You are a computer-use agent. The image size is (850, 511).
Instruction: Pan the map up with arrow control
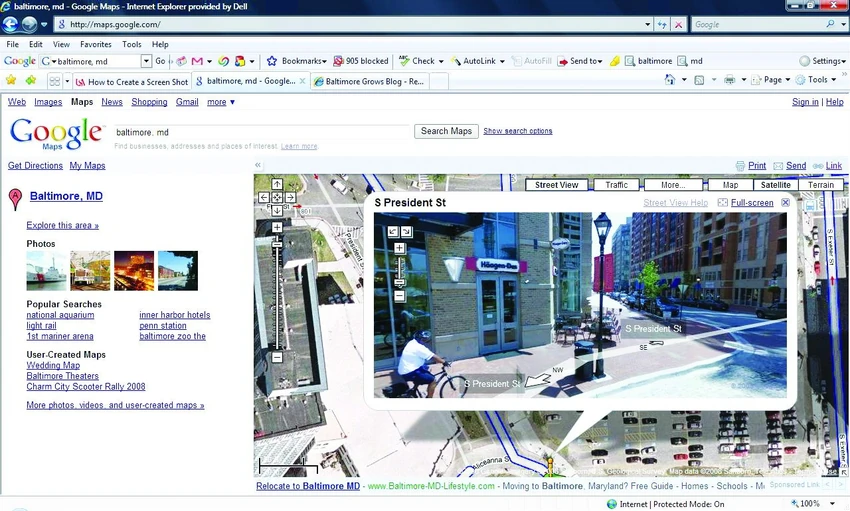tap(276, 184)
